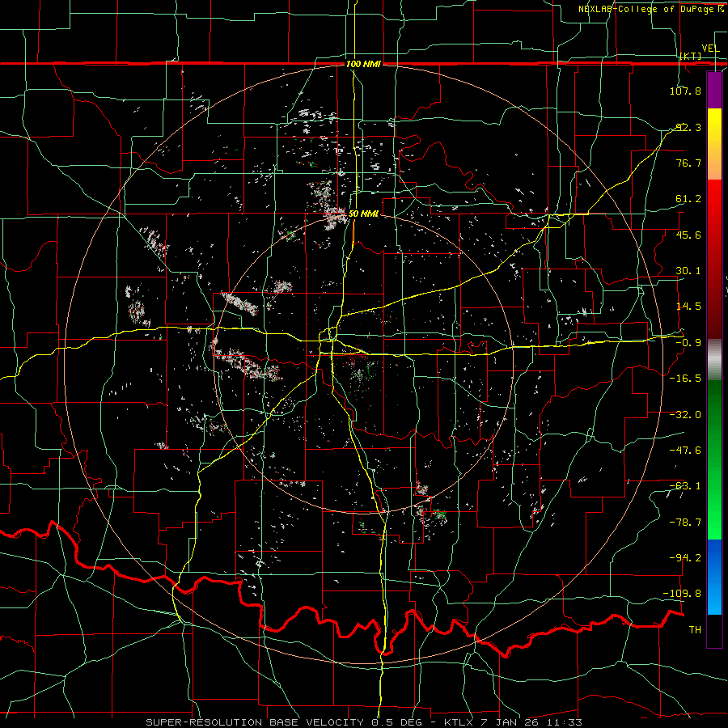Pick the 45.6 scale value
The width and height of the screenshot is (728, 728).
pos(688,235)
